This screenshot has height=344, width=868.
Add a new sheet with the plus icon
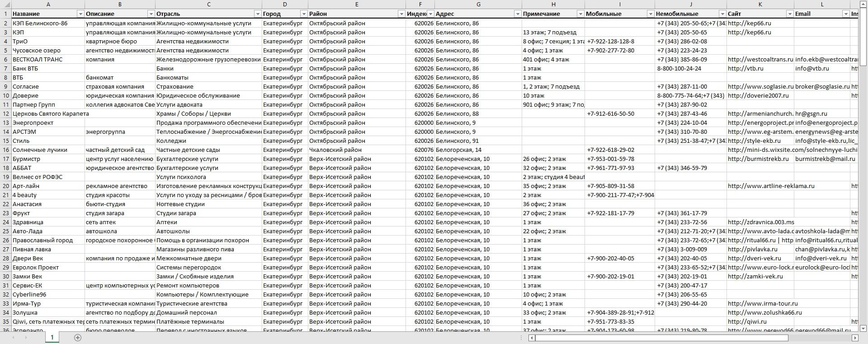click(78, 338)
